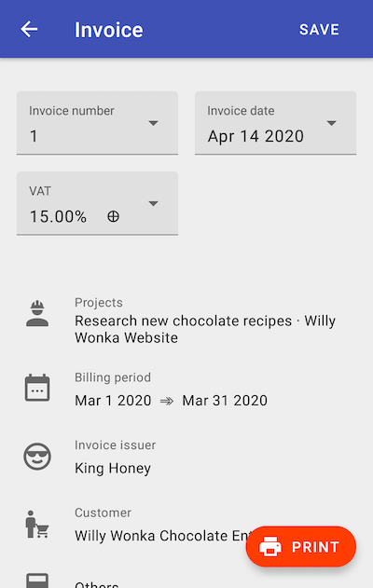The height and width of the screenshot is (588, 373).
Task: Click the Billing period calendar icon
Action: [37, 388]
